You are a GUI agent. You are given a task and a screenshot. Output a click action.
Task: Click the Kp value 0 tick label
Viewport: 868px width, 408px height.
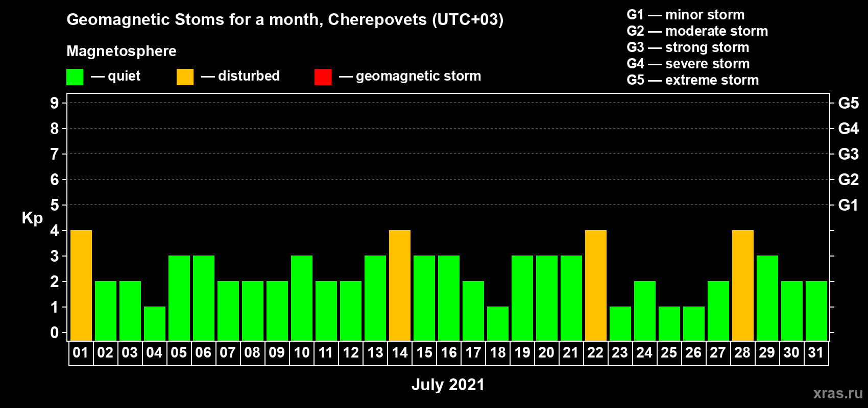55,333
